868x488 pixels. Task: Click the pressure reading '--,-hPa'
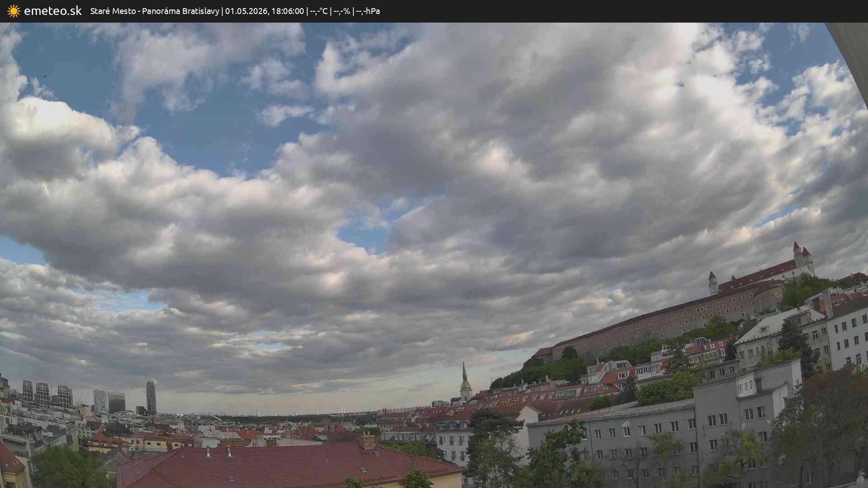[368, 11]
